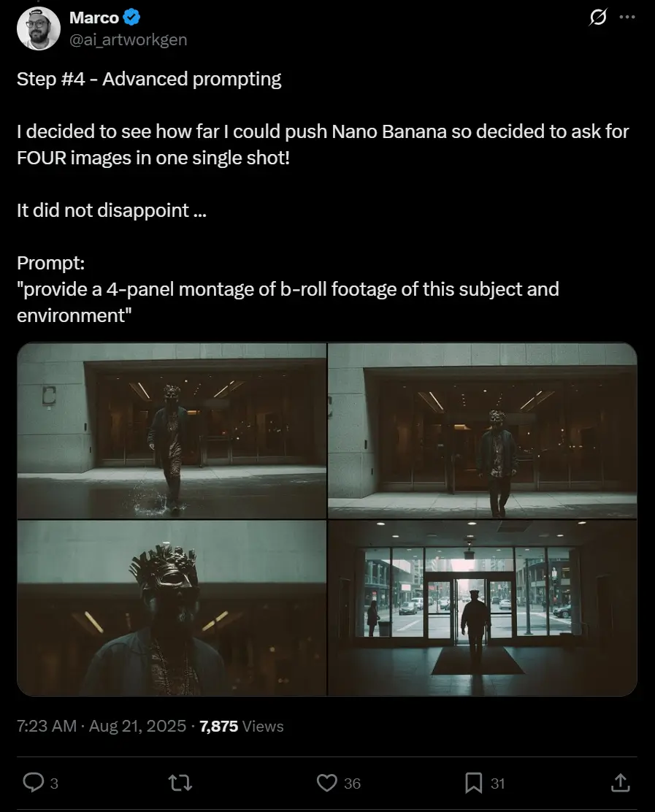The width and height of the screenshot is (655, 812).
Task: Click the share upload icon
Action: (x=620, y=783)
